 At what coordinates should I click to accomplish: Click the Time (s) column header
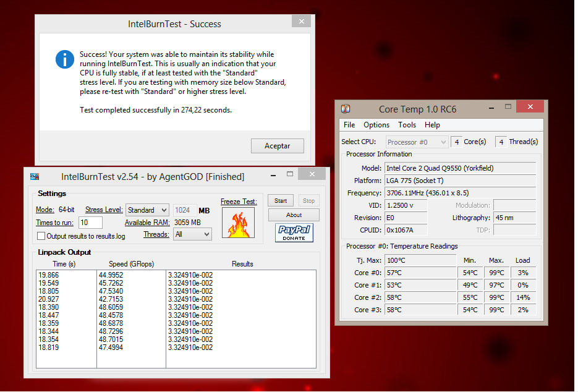click(64, 264)
